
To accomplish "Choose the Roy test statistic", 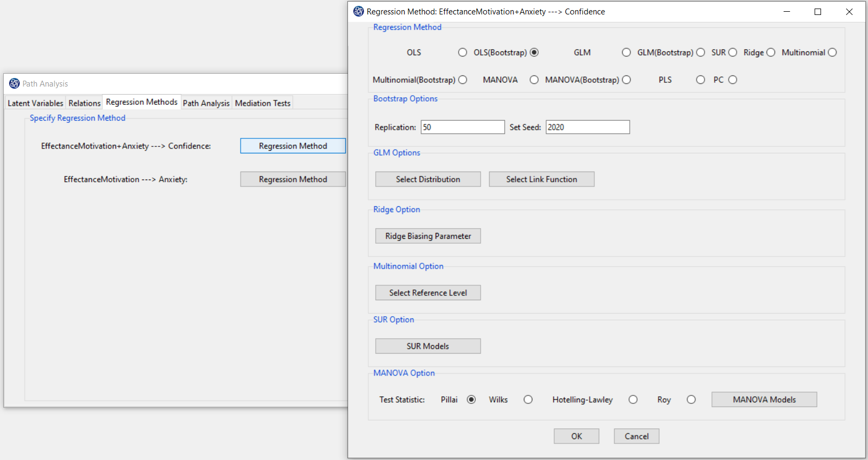I will click(x=691, y=400).
